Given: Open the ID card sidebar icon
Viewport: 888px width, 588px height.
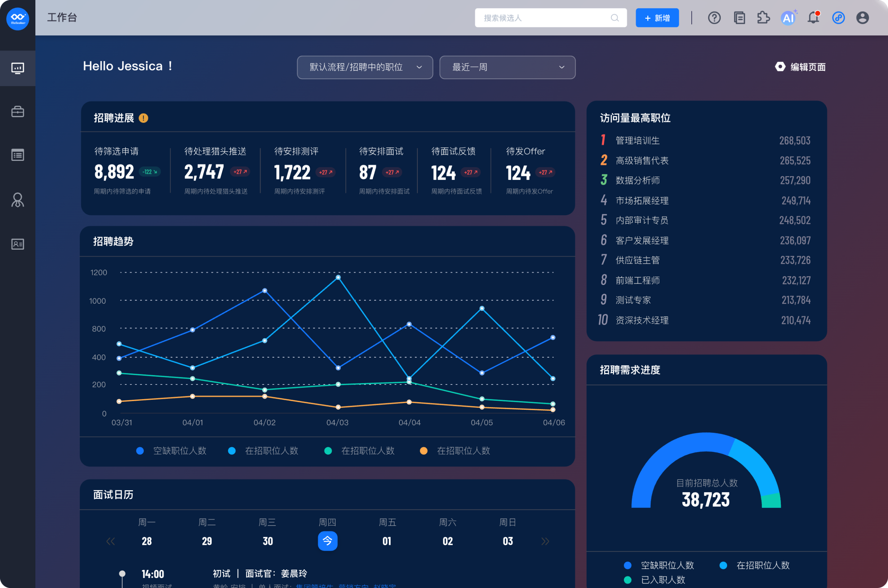Looking at the screenshot, I should 18,244.
